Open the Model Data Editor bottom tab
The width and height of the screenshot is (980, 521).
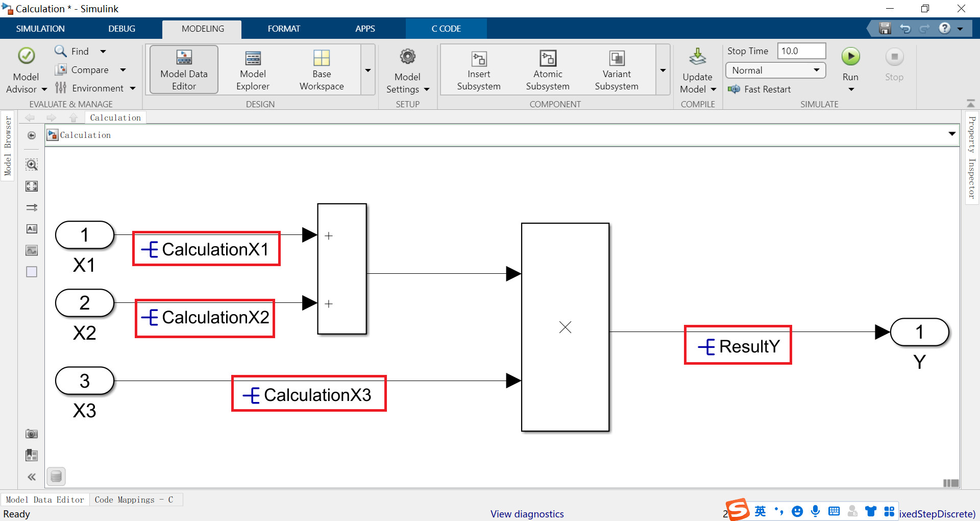point(45,500)
